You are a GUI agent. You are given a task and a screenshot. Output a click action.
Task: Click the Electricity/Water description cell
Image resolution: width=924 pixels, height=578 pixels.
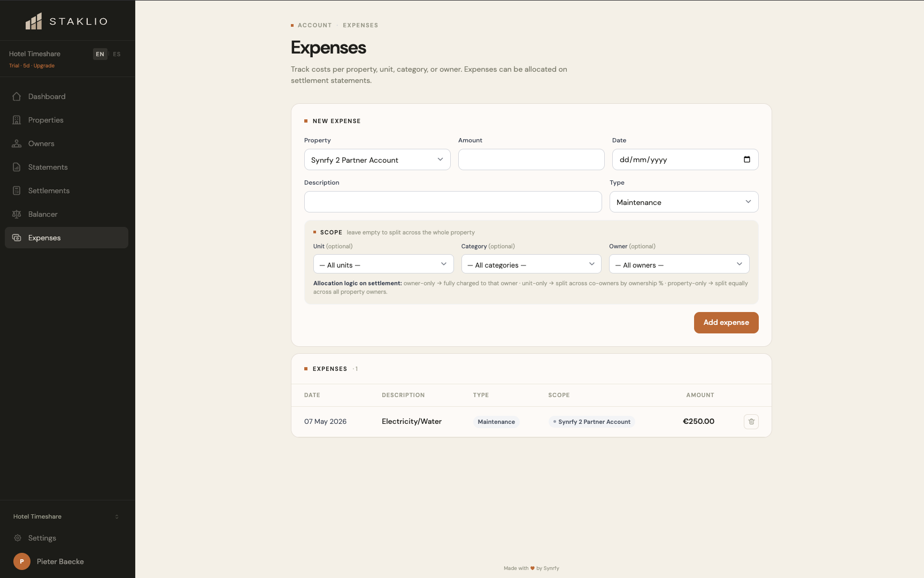(x=412, y=422)
